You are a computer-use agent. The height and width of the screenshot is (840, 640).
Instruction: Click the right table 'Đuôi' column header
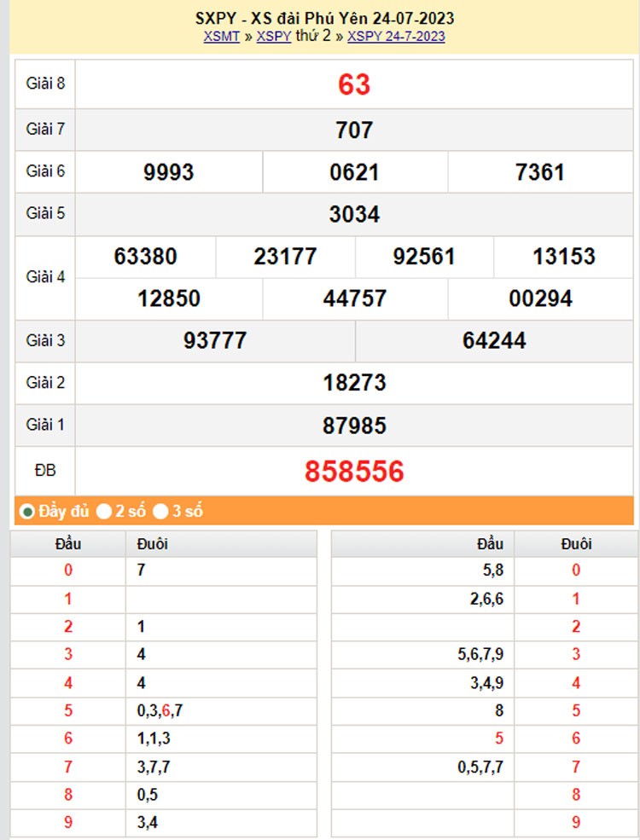[576, 544]
